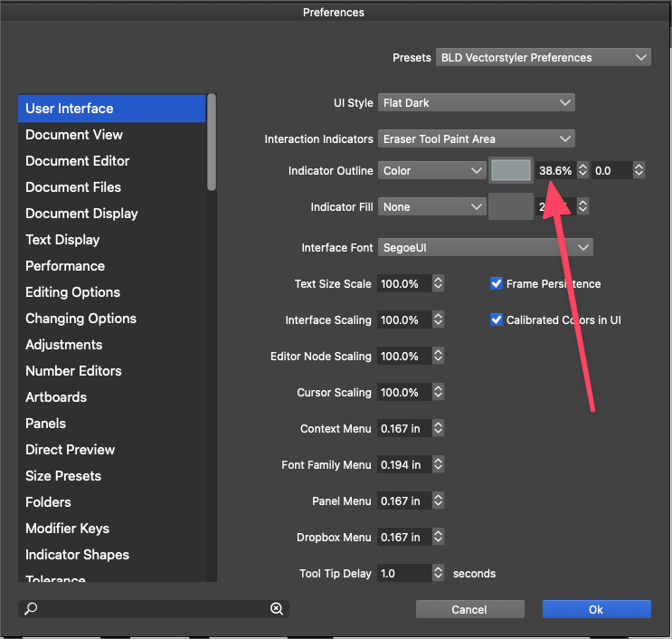Click the Ok button

(596, 609)
